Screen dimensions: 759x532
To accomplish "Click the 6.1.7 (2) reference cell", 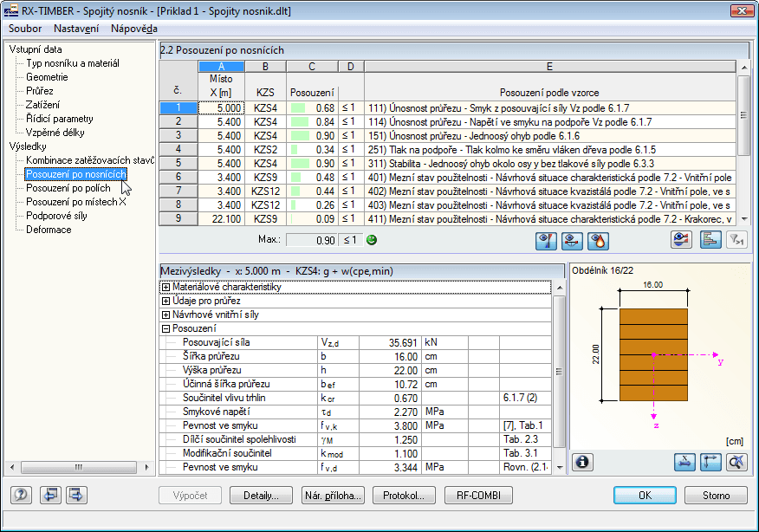I will pyautogui.click(x=525, y=398).
